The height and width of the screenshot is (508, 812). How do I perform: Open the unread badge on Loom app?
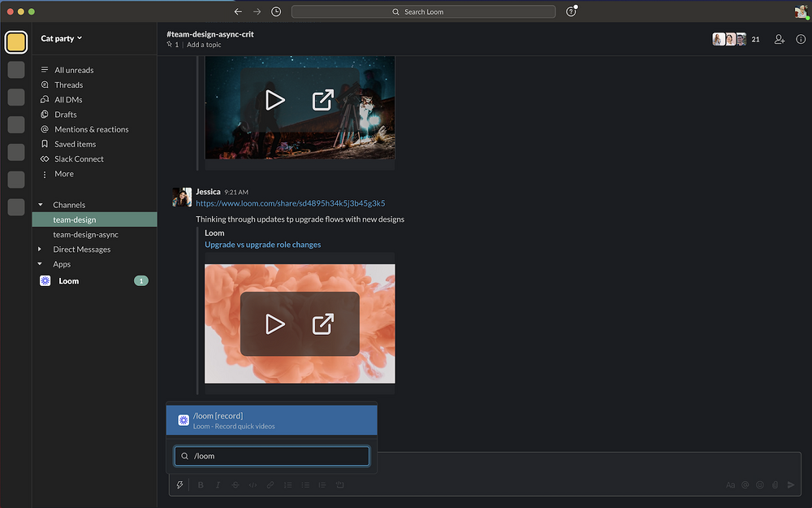(140, 281)
